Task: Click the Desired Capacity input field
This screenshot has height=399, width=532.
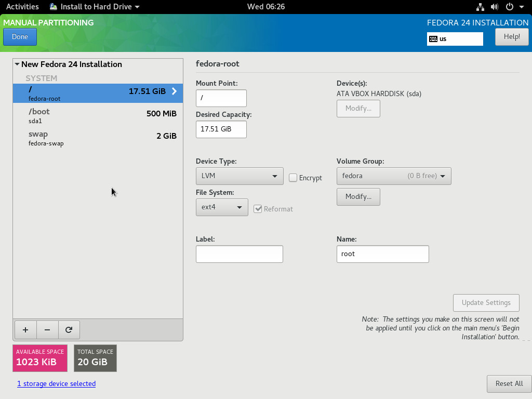Action: (221, 129)
